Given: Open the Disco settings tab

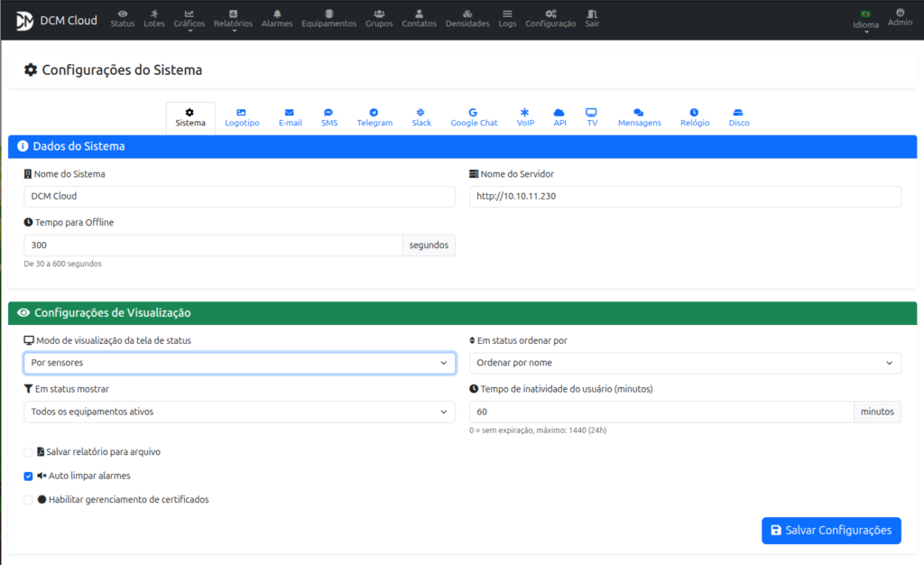Looking at the screenshot, I should click(738, 117).
